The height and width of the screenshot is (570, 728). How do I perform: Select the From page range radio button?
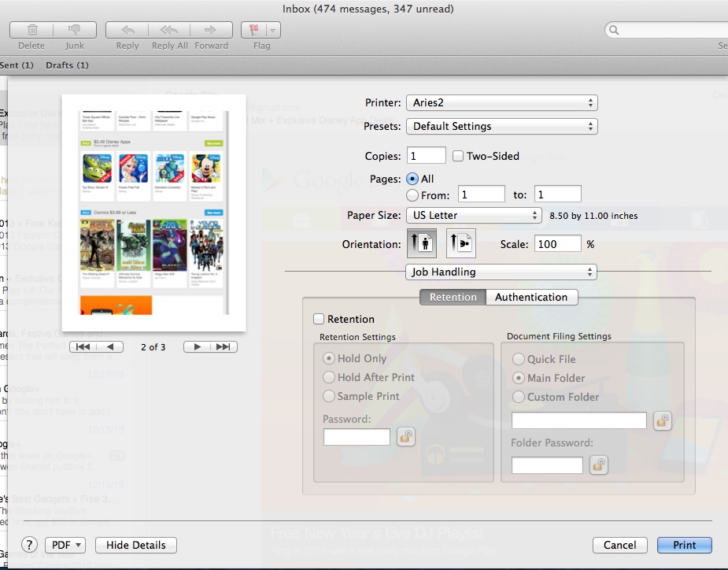pyautogui.click(x=412, y=195)
